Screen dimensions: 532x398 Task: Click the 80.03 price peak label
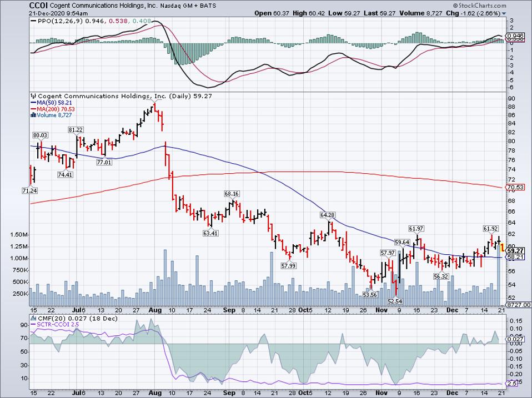pos(40,135)
